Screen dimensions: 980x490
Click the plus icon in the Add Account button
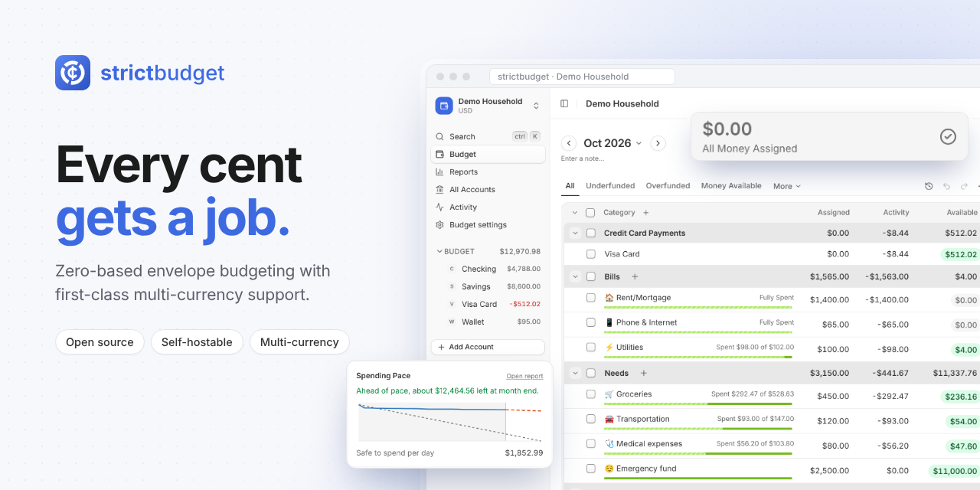(441, 347)
